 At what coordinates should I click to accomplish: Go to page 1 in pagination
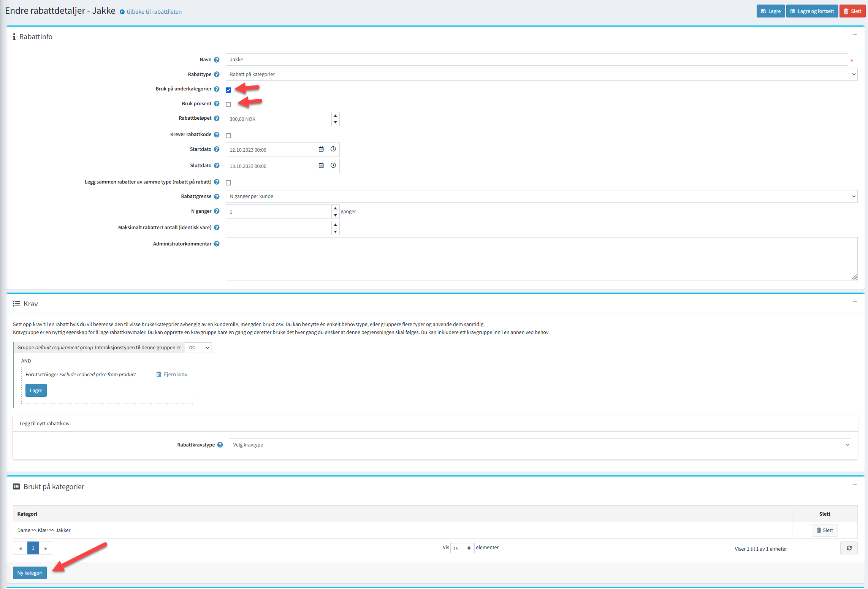pos(33,548)
